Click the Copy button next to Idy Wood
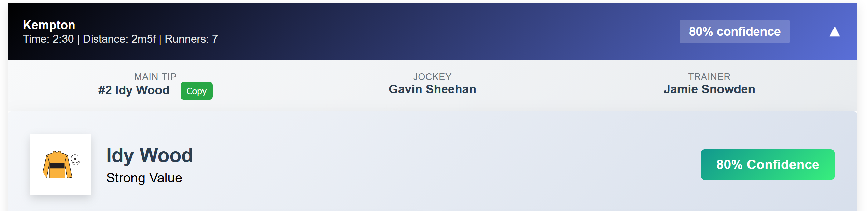This screenshot has width=868, height=211. pos(196,91)
